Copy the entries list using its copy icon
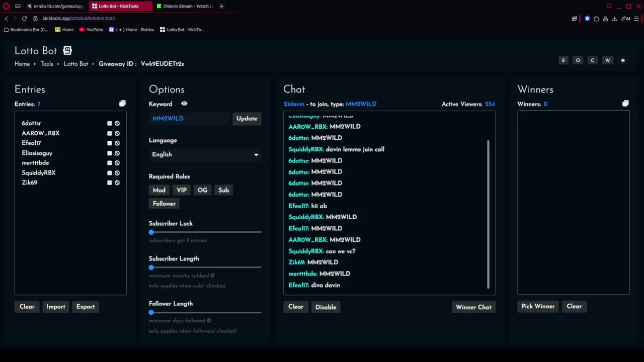 [x=122, y=104]
